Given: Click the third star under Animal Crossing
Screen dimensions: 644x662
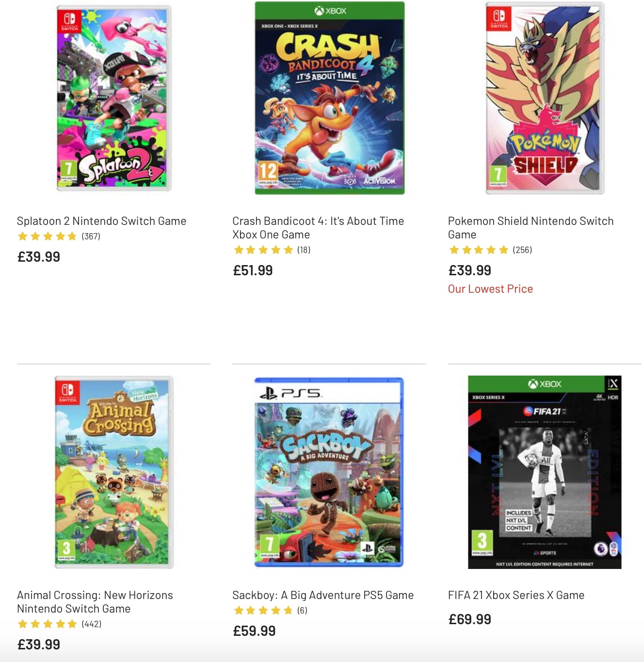Looking at the screenshot, I should click(x=48, y=625).
